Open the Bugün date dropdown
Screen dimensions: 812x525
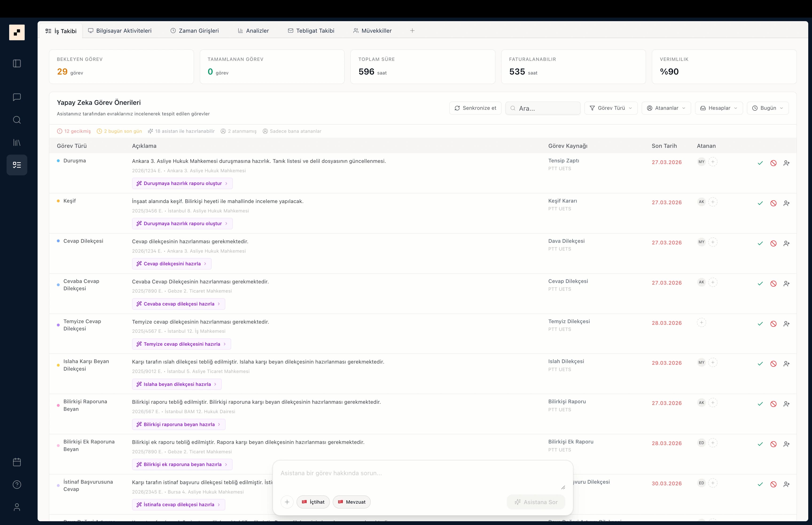pos(767,108)
